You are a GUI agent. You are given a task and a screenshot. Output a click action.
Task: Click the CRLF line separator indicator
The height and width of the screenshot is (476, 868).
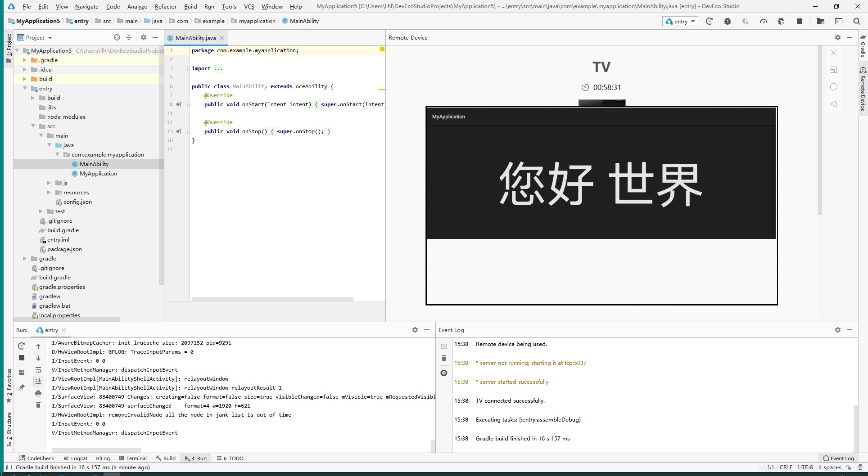pyautogui.click(x=786, y=467)
